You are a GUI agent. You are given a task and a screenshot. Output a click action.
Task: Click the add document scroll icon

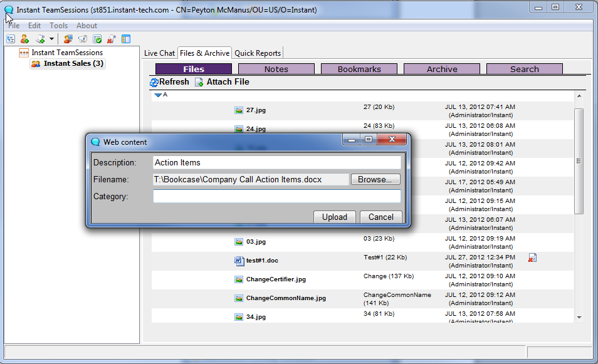click(x=40, y=39)
